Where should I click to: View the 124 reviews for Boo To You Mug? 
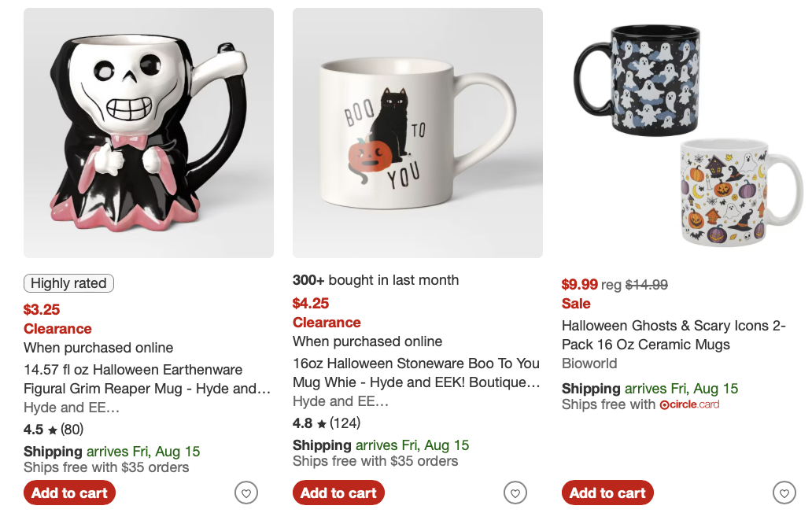[x=345, y=423]
